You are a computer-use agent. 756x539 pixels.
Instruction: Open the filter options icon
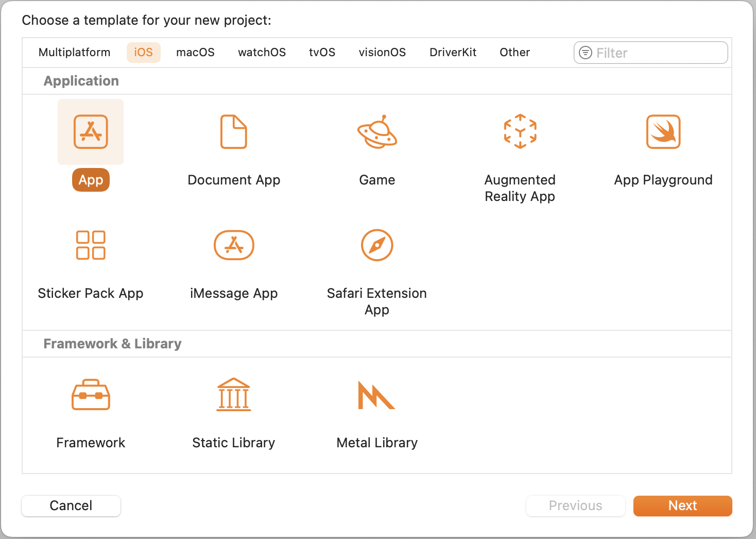coord(586,53)
